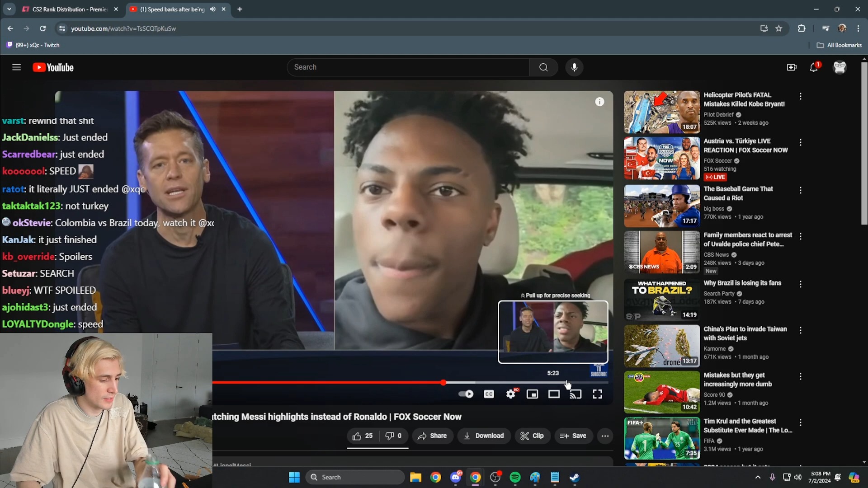
Task: Expand the video settings quality dropdown
Action: coord(511,394)
